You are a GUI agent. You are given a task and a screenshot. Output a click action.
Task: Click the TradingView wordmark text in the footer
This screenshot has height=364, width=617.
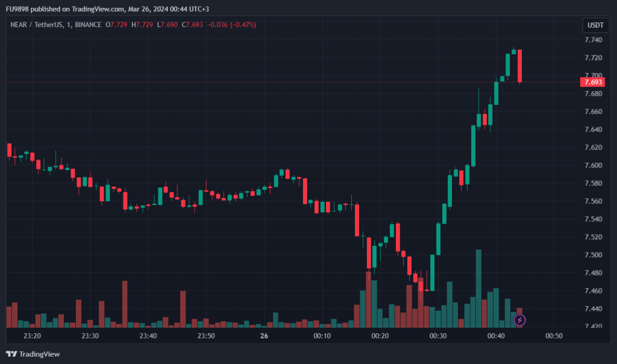click(40, 354)
